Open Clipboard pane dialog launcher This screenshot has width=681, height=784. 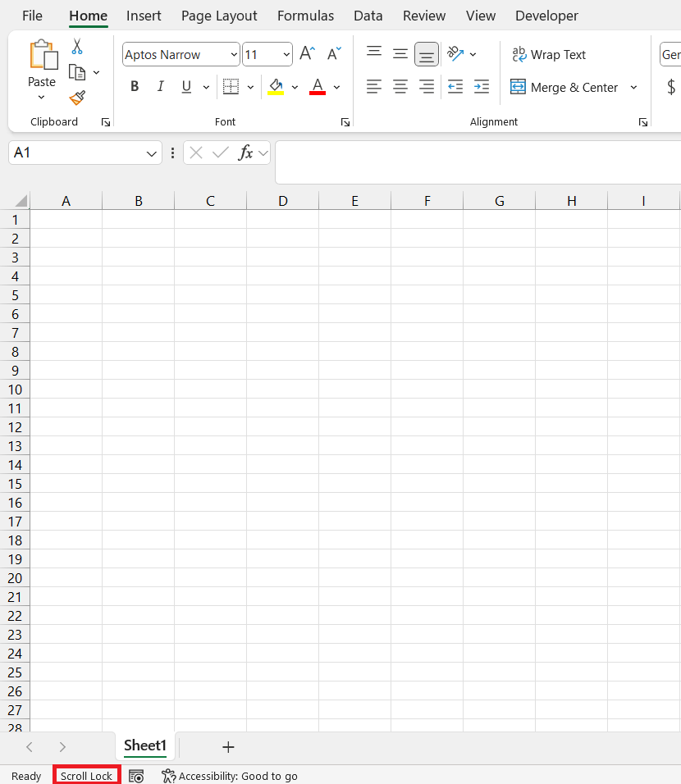106,122
